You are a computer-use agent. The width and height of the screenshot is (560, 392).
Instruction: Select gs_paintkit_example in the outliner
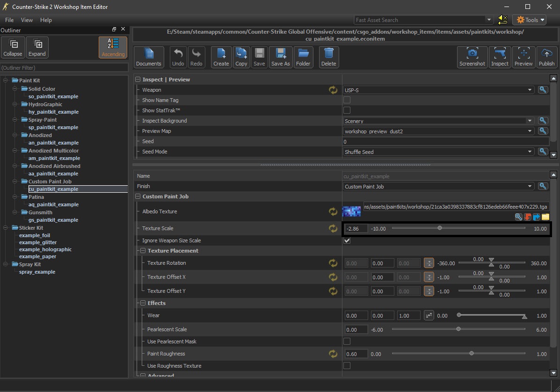(x=53, y=220)
